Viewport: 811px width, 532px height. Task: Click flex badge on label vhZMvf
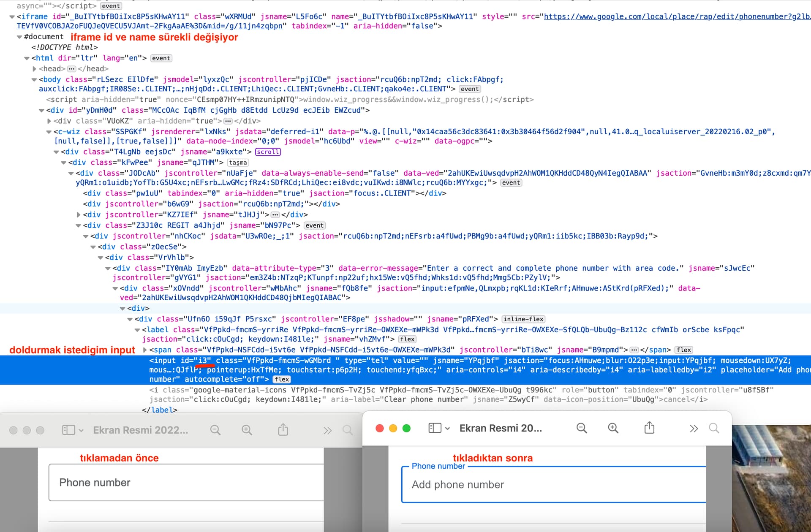tap(408, 339)
